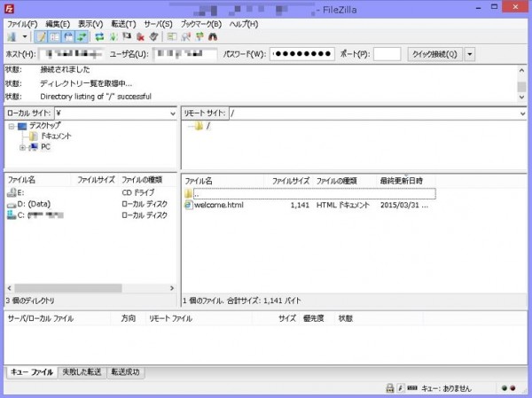The height and width of the screenshot is (398, 532).
Task: Select デスクトップ in local tree
Action: pos(45,126)
